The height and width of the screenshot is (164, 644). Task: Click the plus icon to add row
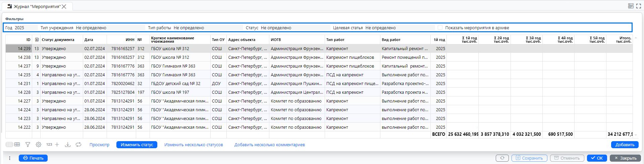coord(57,145)
